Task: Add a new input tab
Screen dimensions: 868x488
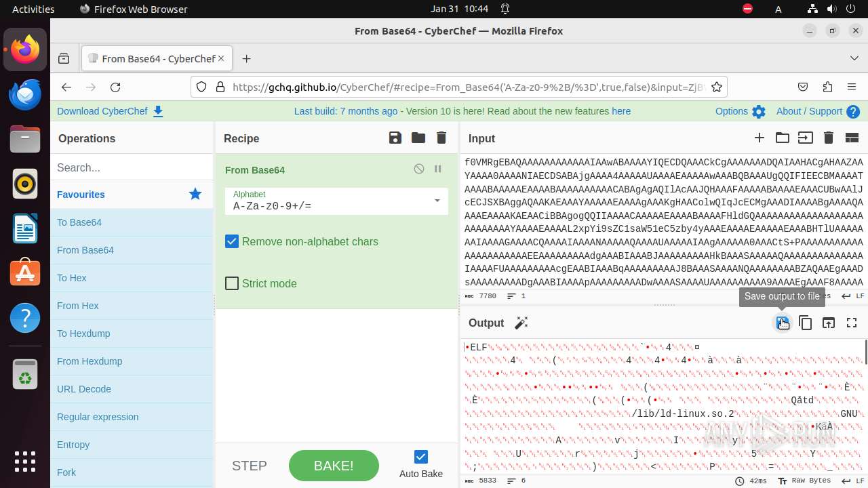Action: (759, 138)
